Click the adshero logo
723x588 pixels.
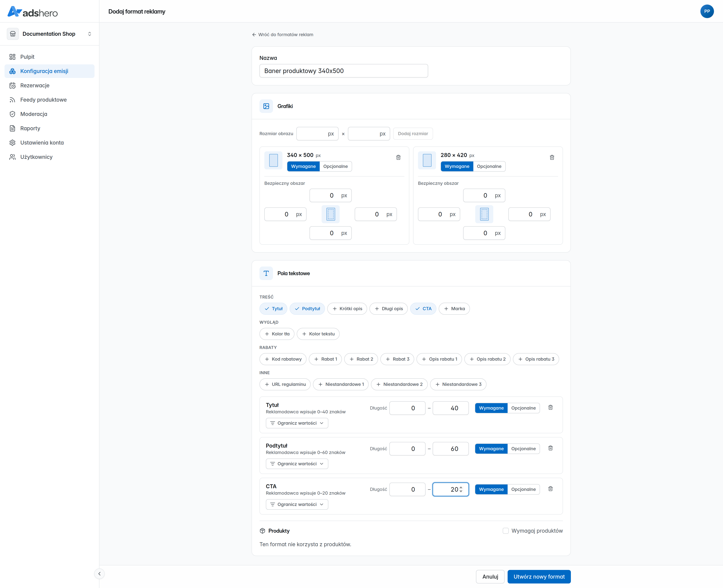coord(33,12)
